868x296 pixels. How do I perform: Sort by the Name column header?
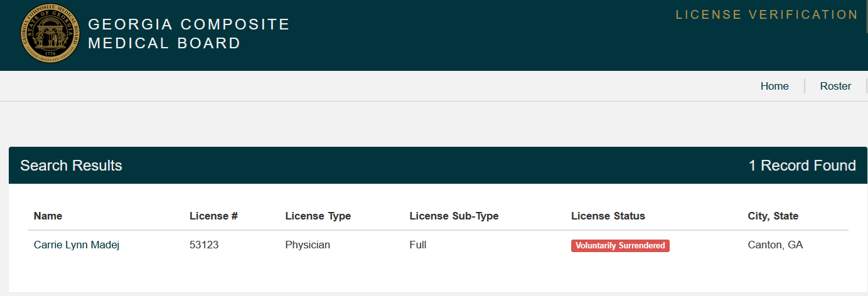tap(48, 216)
